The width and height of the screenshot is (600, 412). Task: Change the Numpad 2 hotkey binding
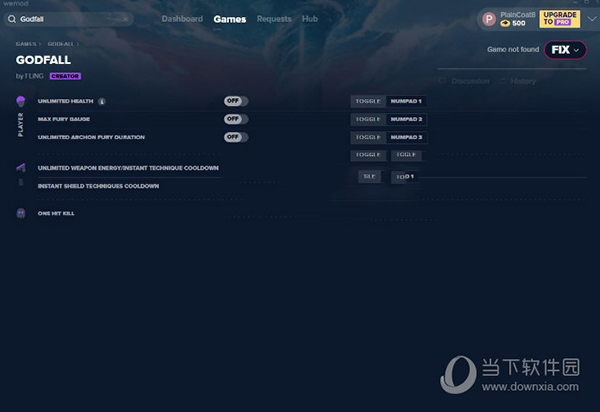(406, 119)
